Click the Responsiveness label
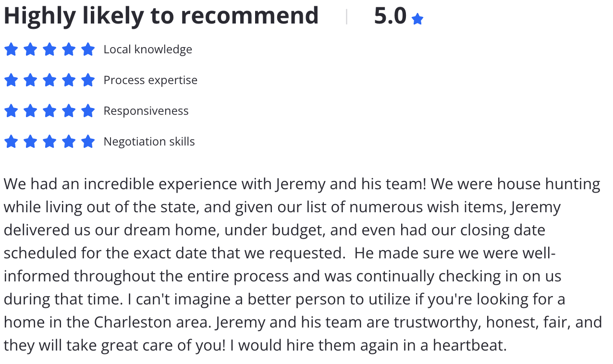 146,111
